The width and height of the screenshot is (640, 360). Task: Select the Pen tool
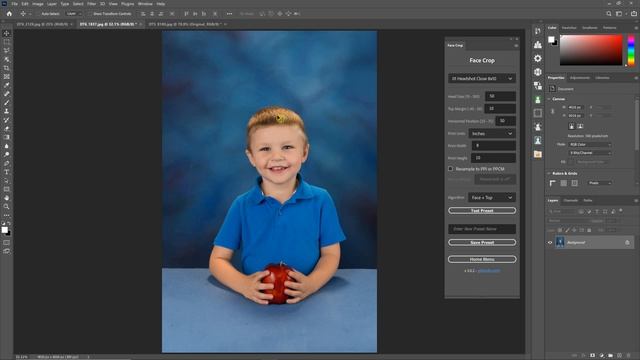click(x=7, y=163)
